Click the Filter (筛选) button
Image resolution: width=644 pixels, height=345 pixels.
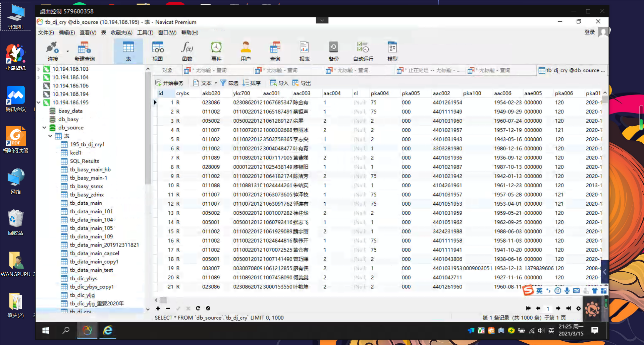pyautogui.click(x=229, y=83)
